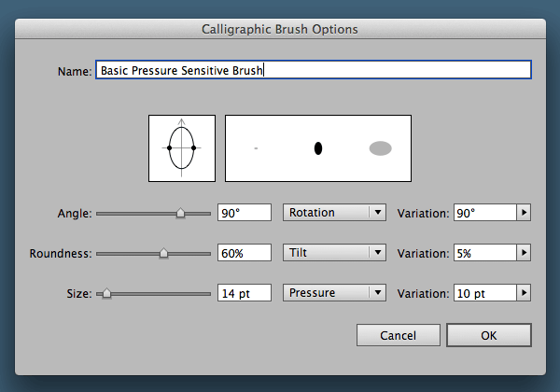Click the Angle slider handle
560x392 pixels.
tap(181, 213)
